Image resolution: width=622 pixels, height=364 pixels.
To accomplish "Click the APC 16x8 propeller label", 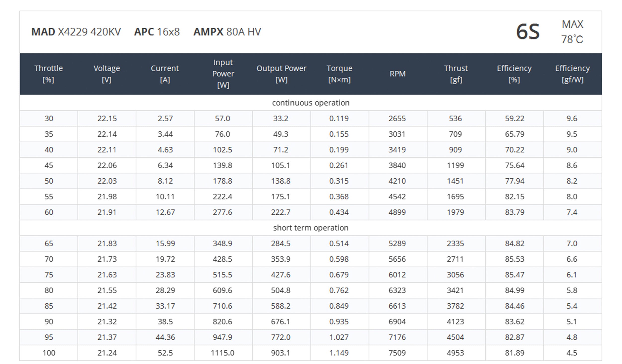I will (157, 32).
